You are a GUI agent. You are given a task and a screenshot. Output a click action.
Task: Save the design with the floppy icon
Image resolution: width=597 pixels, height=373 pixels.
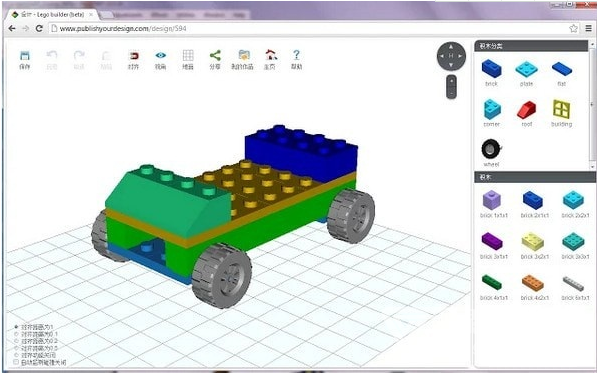tap(25, 60)
